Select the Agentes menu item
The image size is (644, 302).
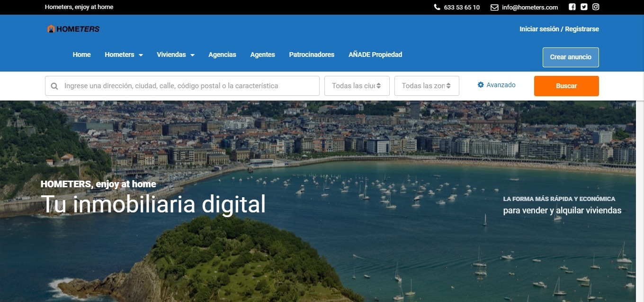coord(262,55)
